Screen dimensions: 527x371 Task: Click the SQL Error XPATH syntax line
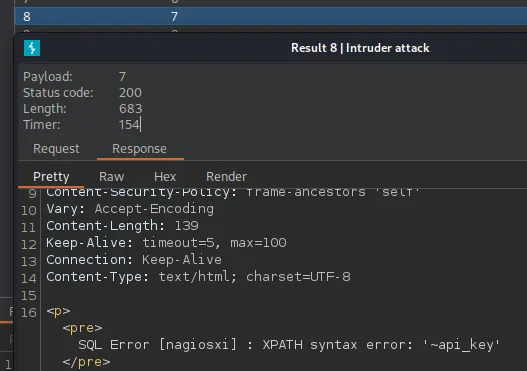click(x=289, y=345)
